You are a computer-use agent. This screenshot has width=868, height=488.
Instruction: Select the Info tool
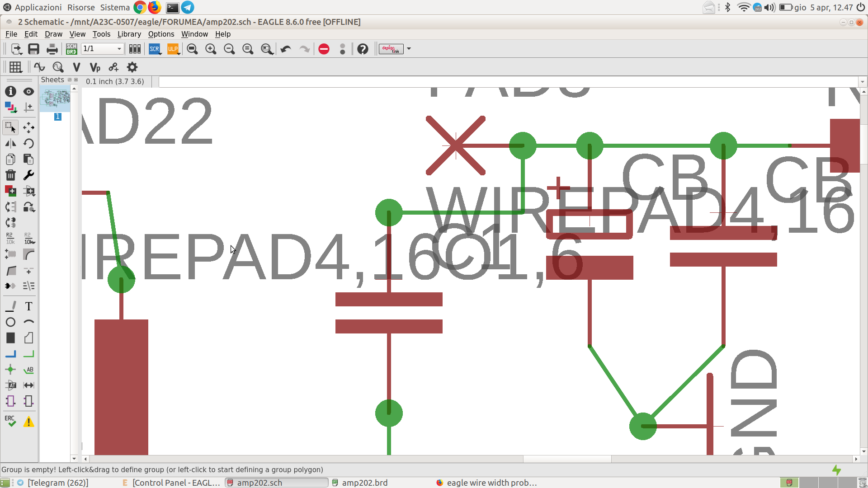(x=10, y=92)
